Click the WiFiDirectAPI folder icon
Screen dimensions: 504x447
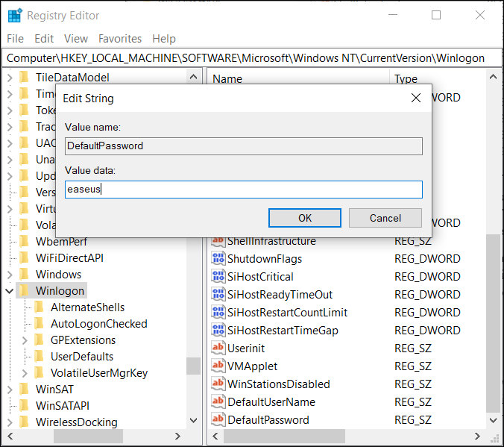24,257
